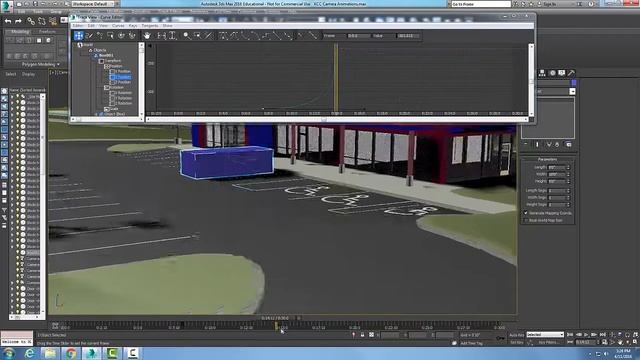Click Zoom Horizontal Extents icon

(x=162, y=36)
